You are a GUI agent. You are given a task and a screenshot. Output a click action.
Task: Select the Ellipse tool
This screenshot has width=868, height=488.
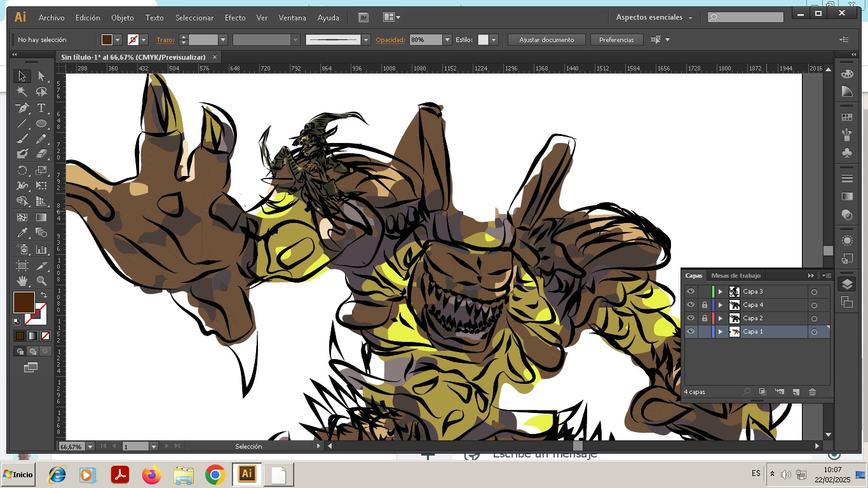[41, 123]
